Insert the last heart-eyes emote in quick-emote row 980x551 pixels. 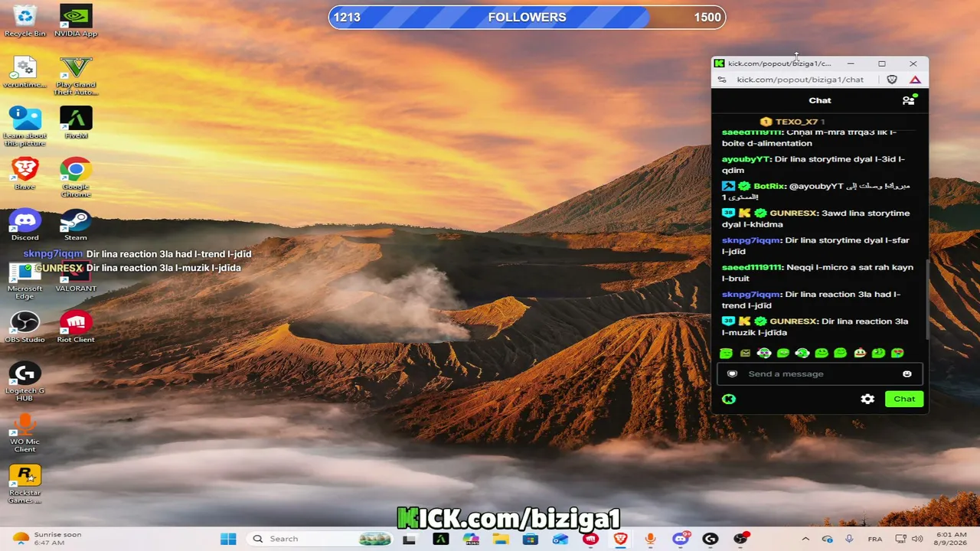pyautogui.click(x=897, y=353)
